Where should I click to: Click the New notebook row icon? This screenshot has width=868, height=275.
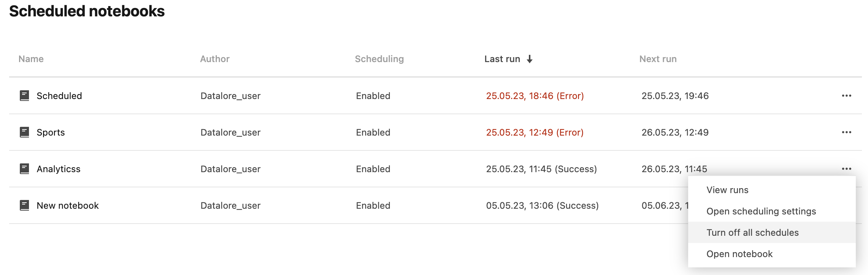click(24, 205)
